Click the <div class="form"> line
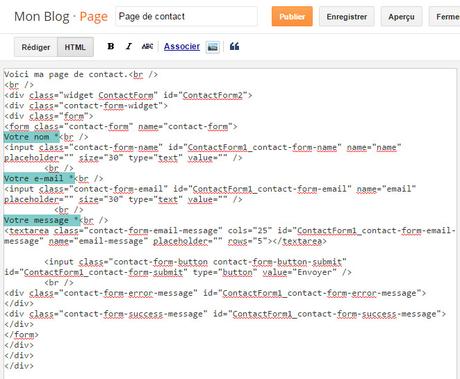460x379 pixels. point(49,116)
